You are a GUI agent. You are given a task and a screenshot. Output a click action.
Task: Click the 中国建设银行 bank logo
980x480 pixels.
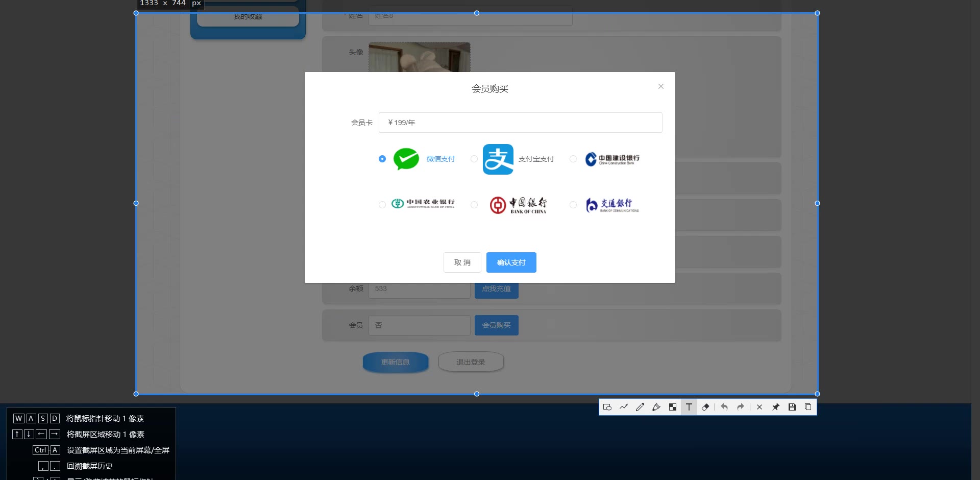[612, 159]
